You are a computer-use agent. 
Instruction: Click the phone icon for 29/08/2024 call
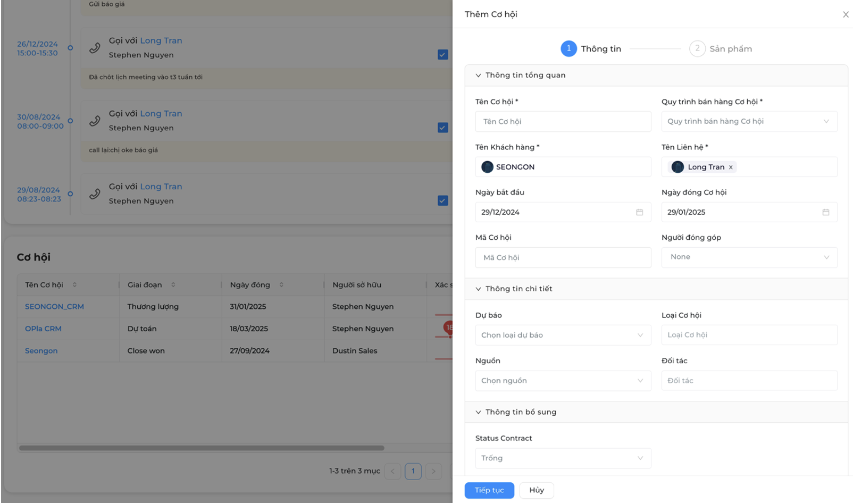coord(95,194)
